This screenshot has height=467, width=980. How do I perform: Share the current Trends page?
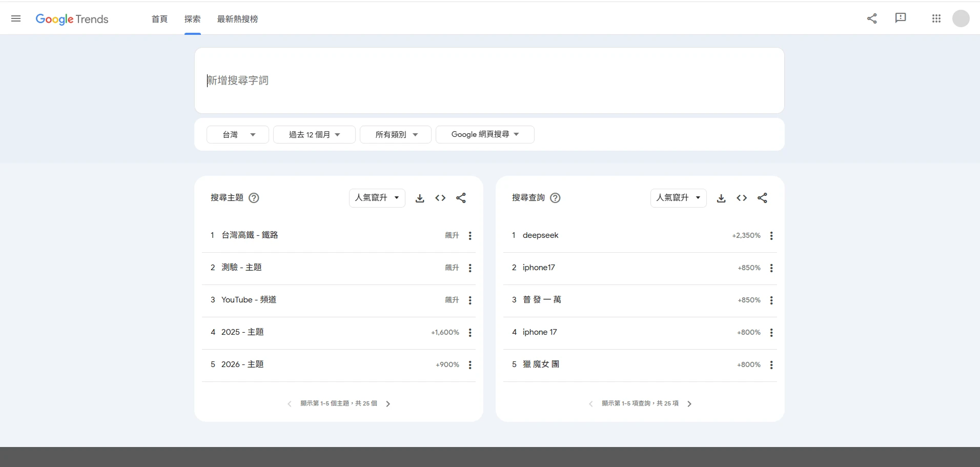click(872, 18)
